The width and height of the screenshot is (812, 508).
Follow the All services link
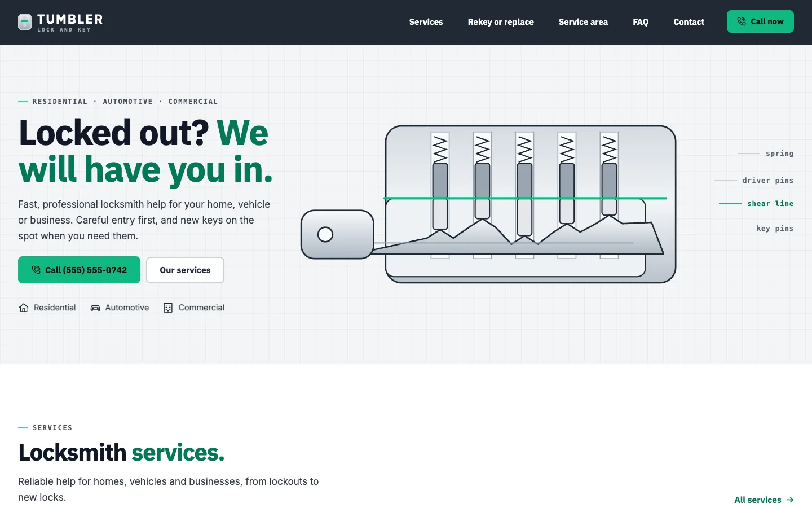coord(764,500)
